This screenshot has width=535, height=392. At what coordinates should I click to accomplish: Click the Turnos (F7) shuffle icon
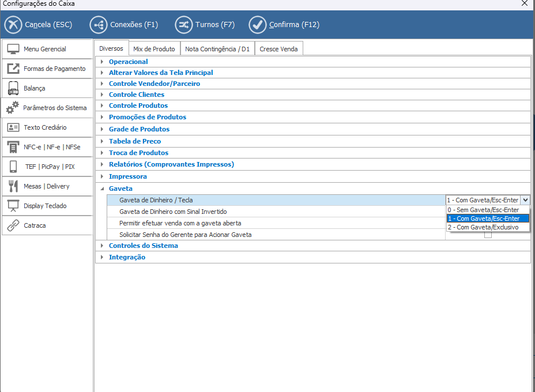(x=183, y=25)
